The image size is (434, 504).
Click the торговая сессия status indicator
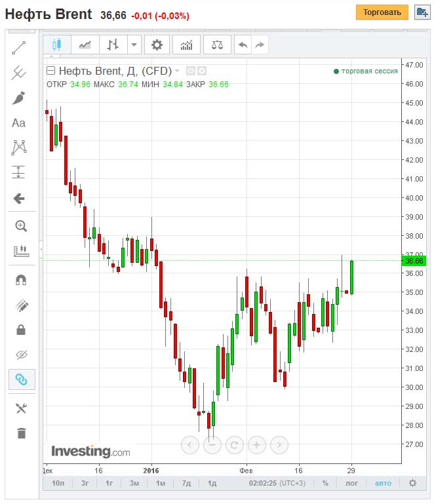(366, 71)
